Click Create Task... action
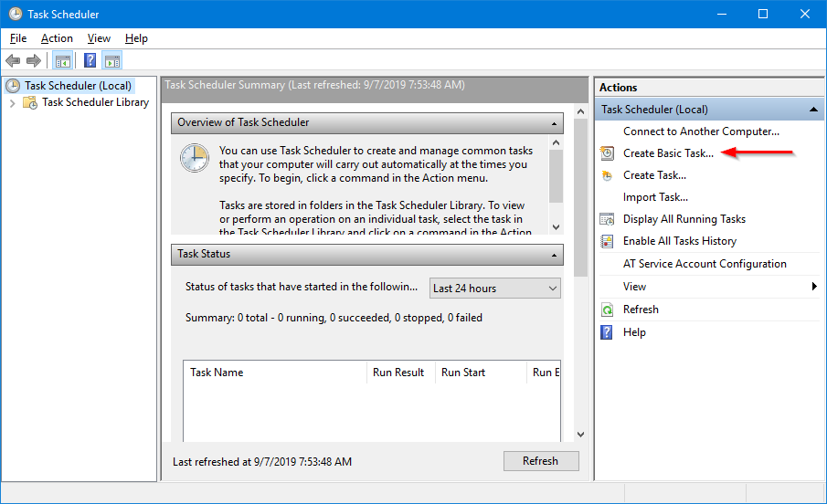 (x=654, y=175)
